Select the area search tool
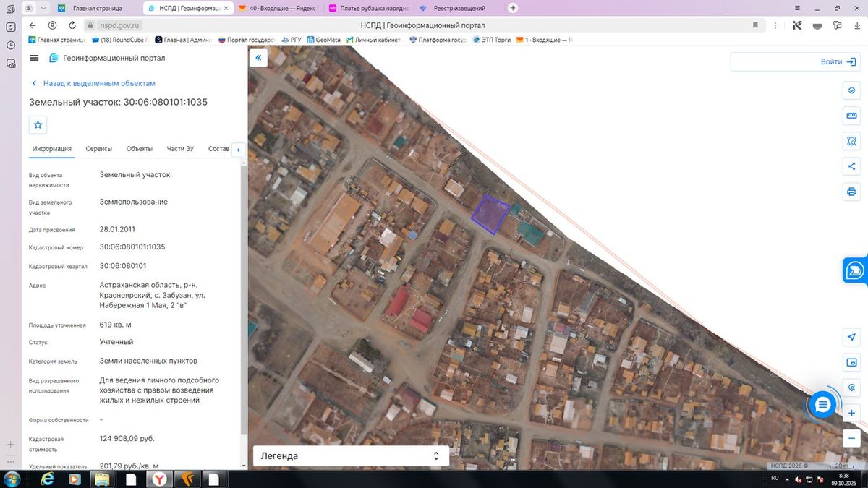This screenshot has height=488, width=868. click(851, 141)
